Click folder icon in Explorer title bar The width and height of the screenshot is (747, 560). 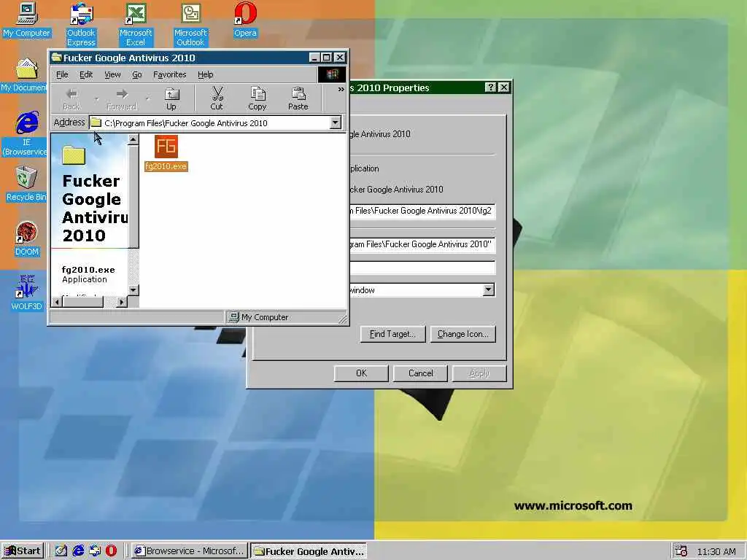[57, 58]
